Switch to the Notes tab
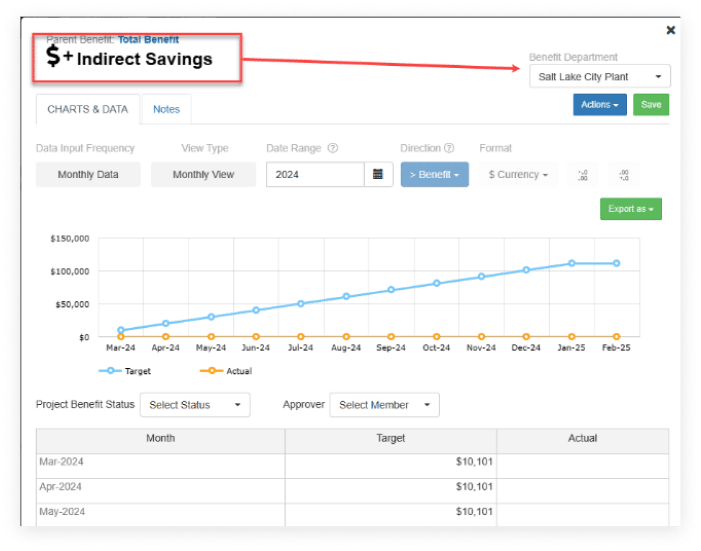Viewport: 701px width, 551px height. tap(166, 109)
